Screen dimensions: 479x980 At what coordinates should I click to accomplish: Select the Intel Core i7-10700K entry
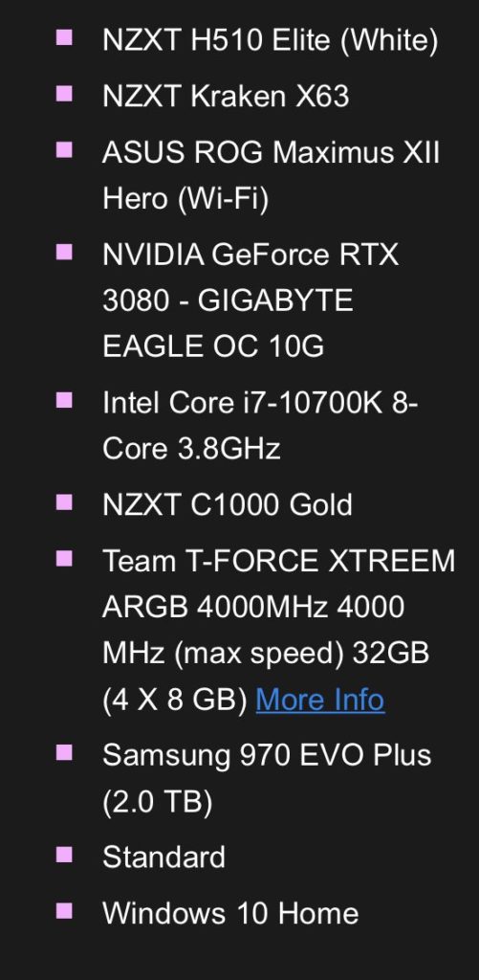click(260, 426)
